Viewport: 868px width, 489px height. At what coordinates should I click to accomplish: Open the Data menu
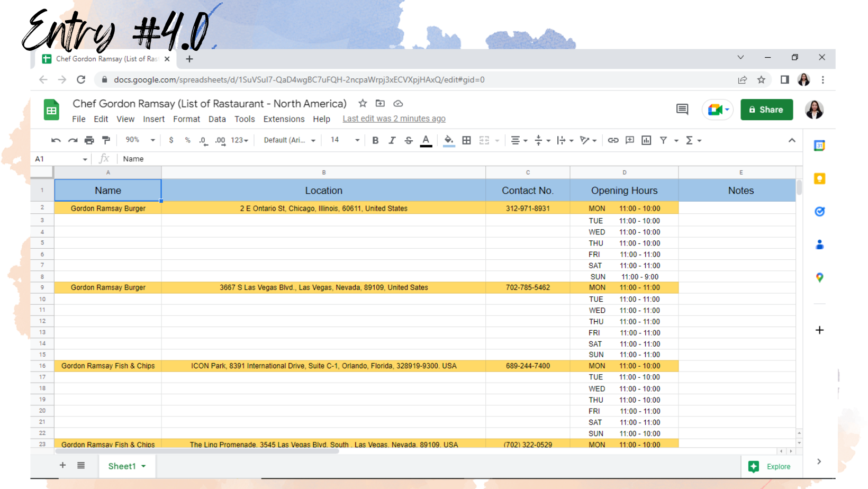point(217,119)
